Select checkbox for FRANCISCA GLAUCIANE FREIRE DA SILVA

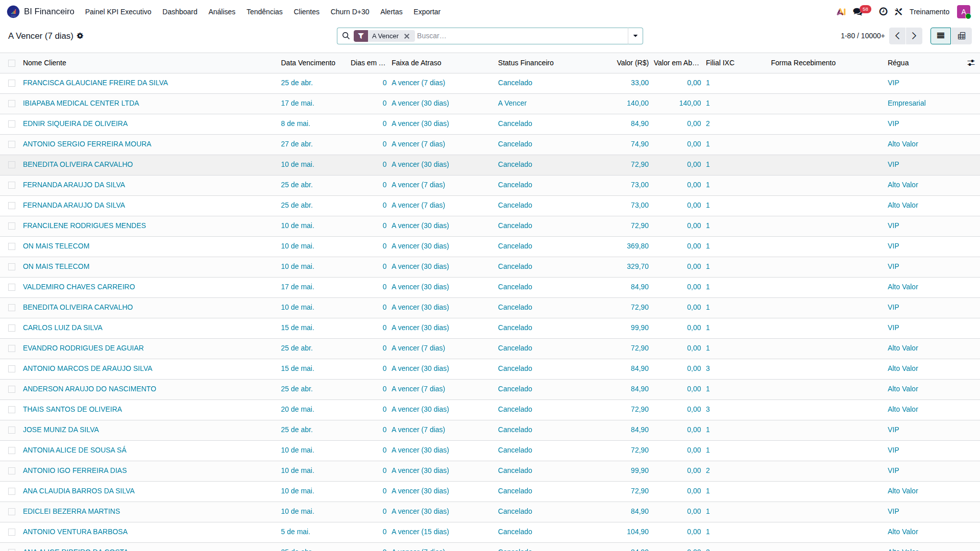coord(12,83)
